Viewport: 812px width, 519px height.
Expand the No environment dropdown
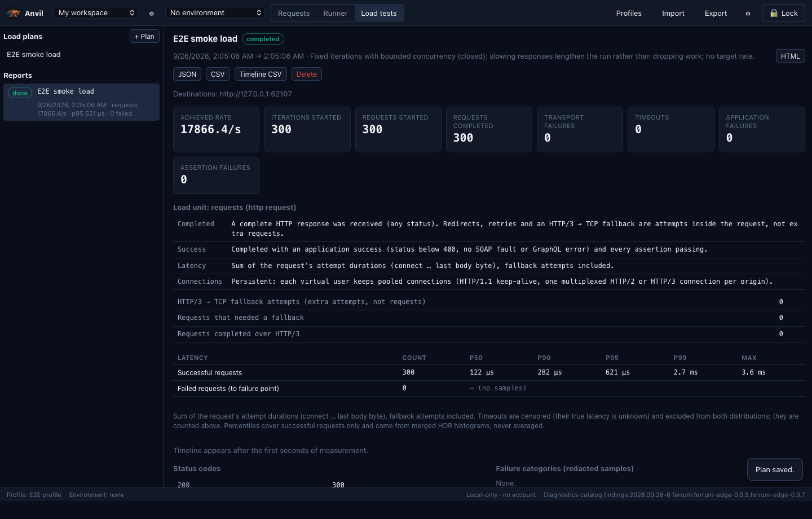click(216, 12)
